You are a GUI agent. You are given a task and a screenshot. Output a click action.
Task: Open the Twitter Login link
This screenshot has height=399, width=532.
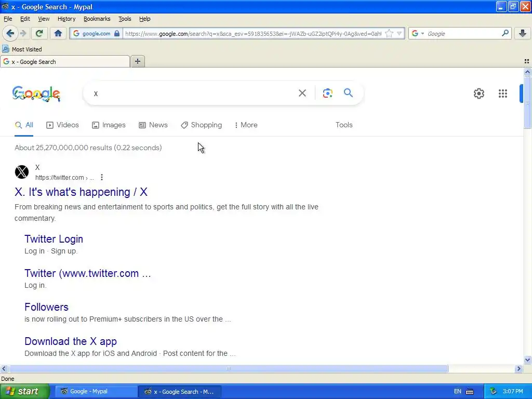click(54, 239)
